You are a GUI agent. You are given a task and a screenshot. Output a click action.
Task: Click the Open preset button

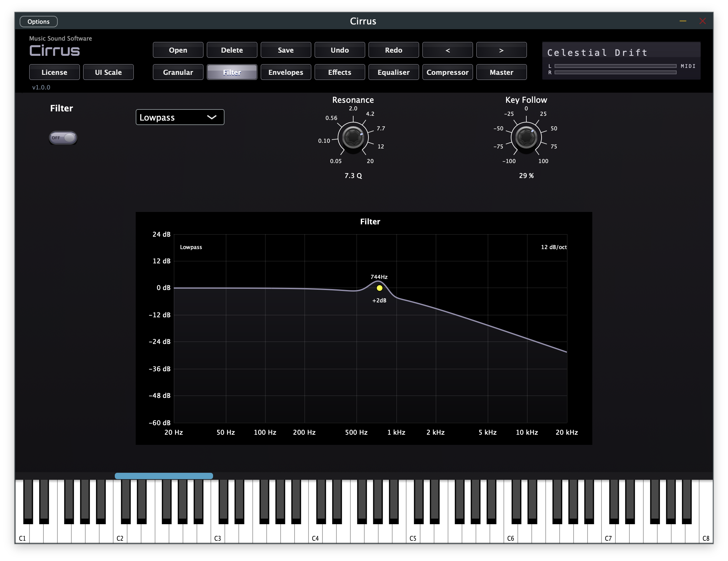click(178, 50)
